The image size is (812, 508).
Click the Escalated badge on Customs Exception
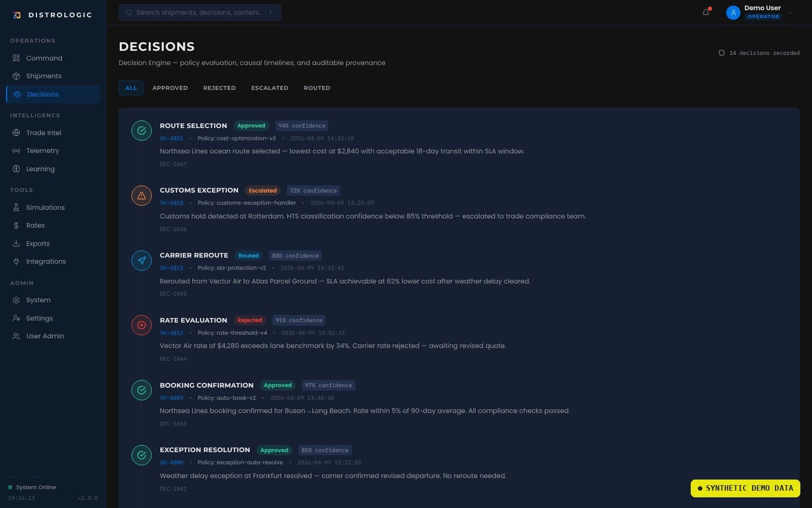click(x=263, y=190)
